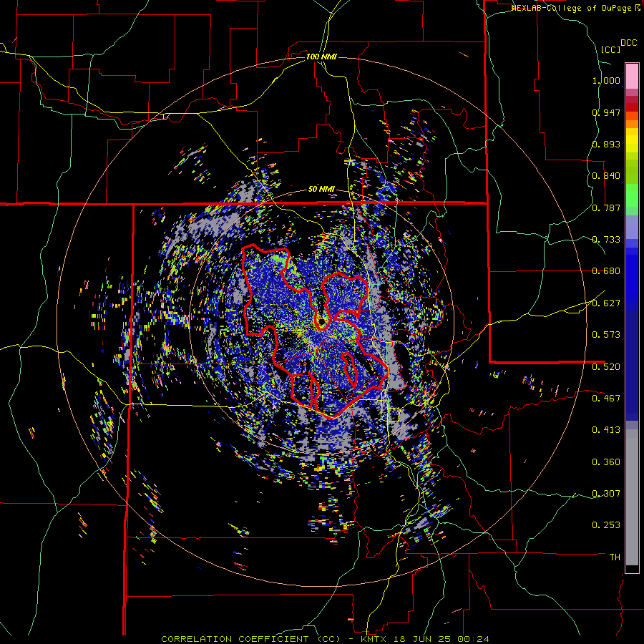Click the CORRELATION COEFFICIENT (CC) caption text

(251, 639)
